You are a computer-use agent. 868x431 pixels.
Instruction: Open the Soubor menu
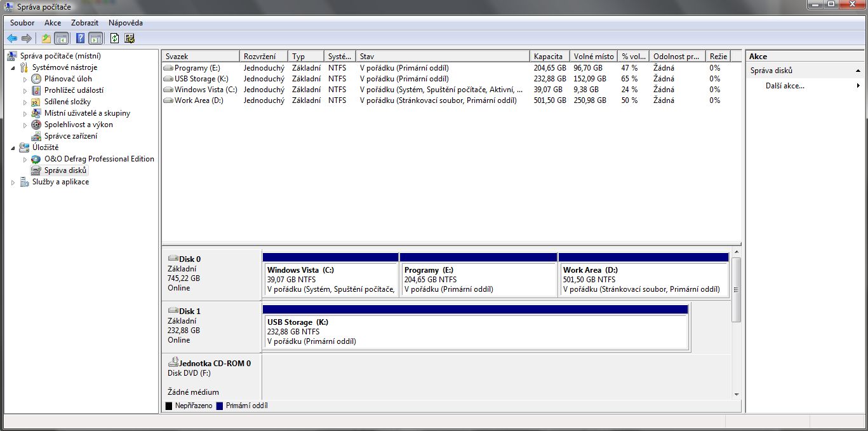click(22, 23)
